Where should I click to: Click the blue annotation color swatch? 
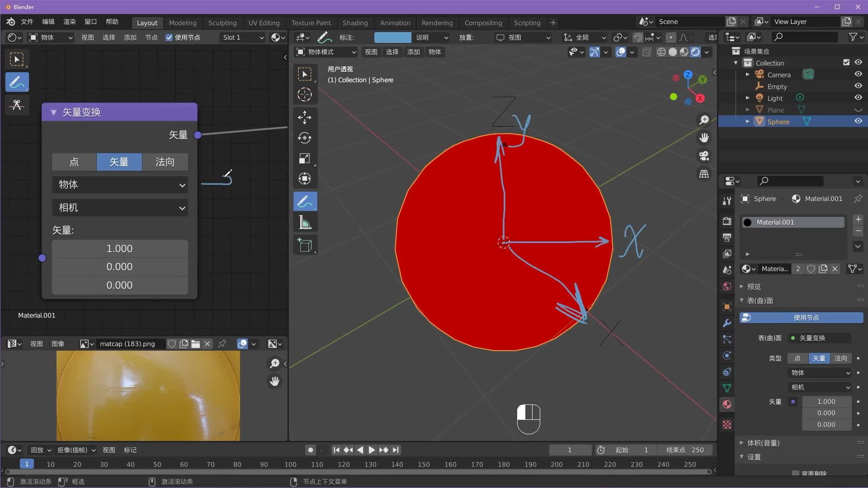[392, 38]
